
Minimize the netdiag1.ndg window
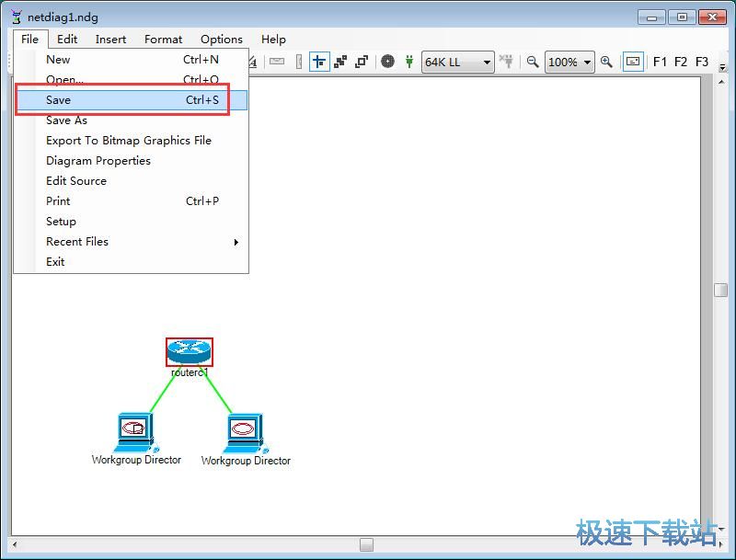point(651,17)
